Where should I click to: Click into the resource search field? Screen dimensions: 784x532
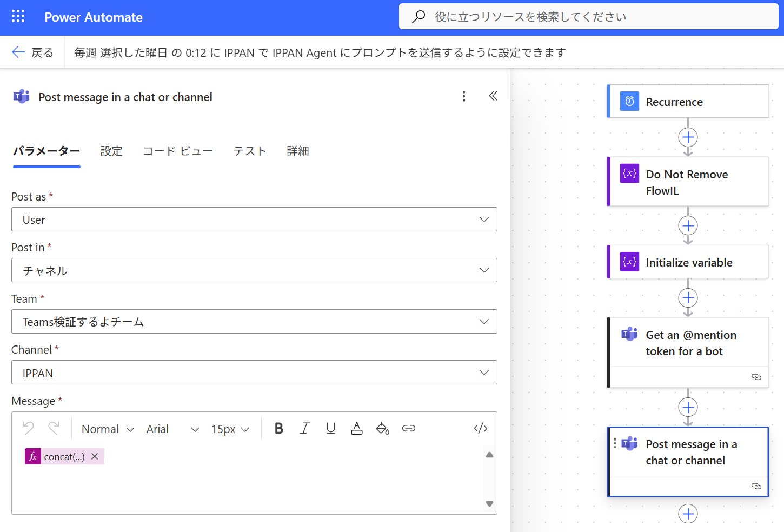pyautogui.click(x=589, y=17)
